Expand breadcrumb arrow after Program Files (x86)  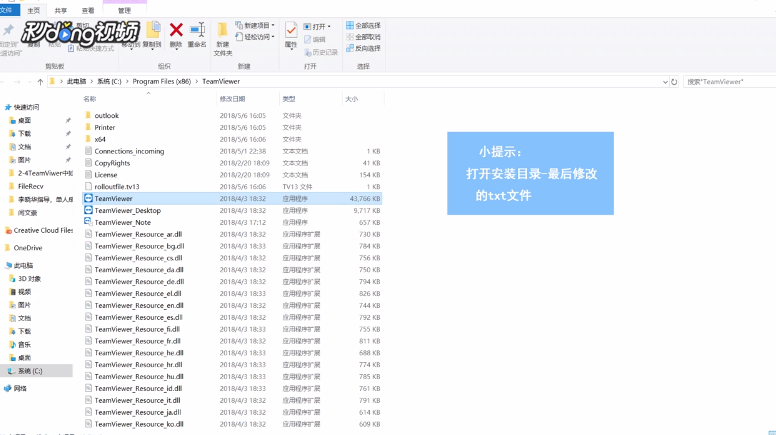(x=196, y=81)
